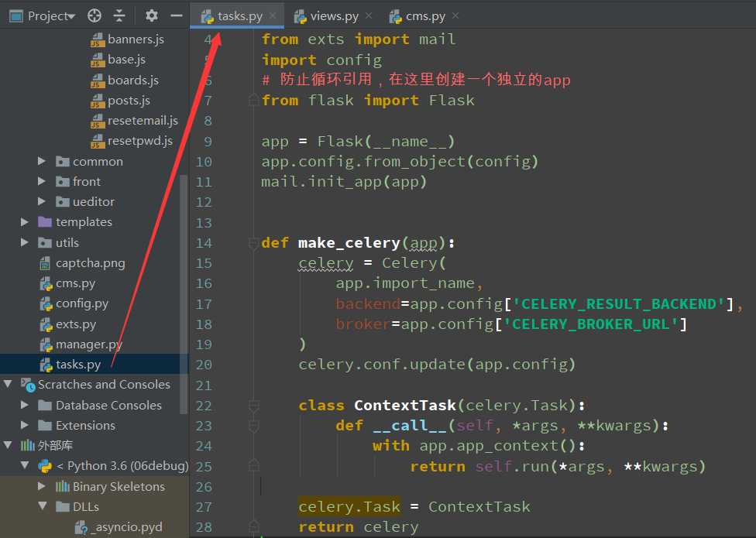756x538 pixels.
Task: Expand the utils folder
Action: (x=25, y=242)
